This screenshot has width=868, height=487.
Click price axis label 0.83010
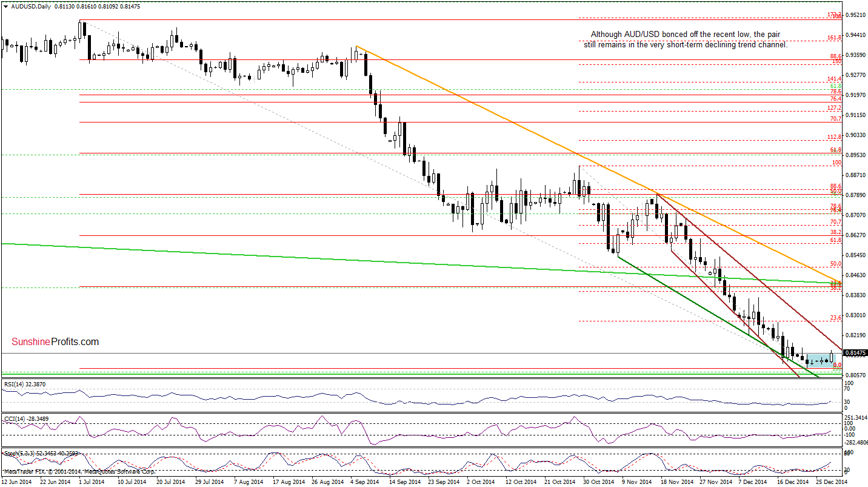pos(855,315)
